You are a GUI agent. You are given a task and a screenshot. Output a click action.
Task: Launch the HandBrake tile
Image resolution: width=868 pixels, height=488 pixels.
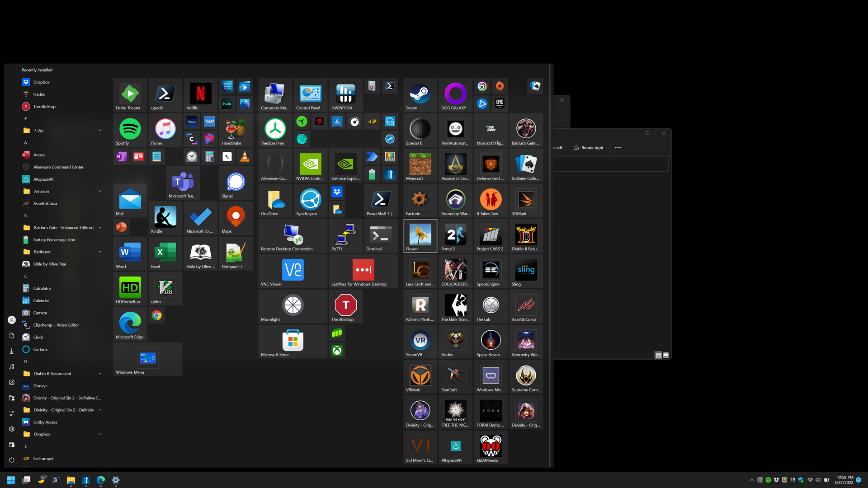click(x=236, y=130)
